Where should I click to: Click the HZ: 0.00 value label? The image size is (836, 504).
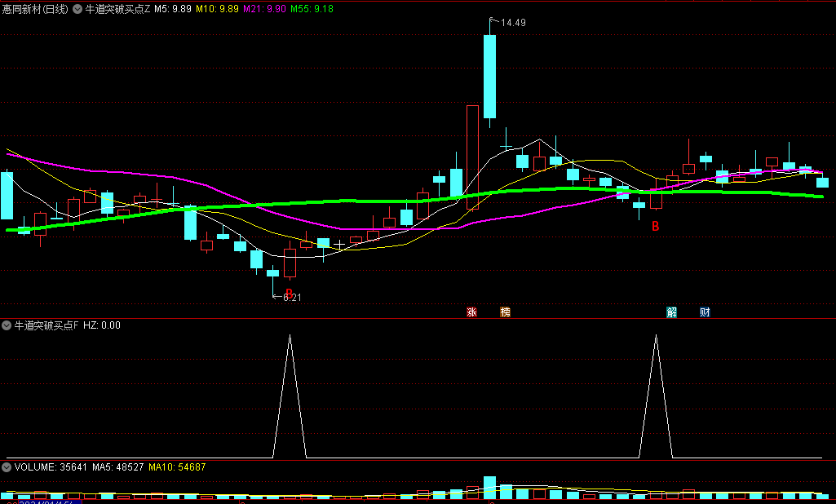tap(102, 325)
